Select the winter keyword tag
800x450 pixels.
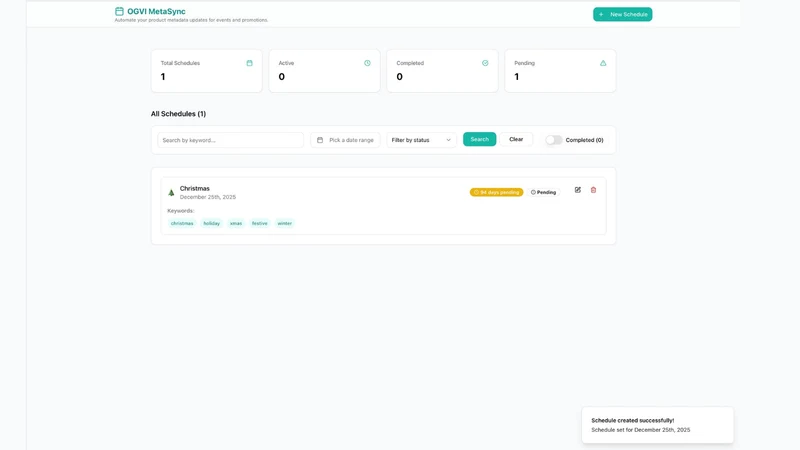click(285, 223)
